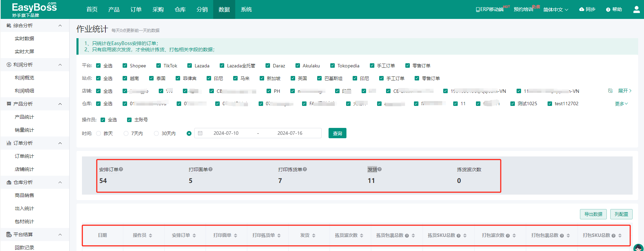Click the EasyBoss logo
The width and height of the screenshot is (644, 251).
[34, 9]
